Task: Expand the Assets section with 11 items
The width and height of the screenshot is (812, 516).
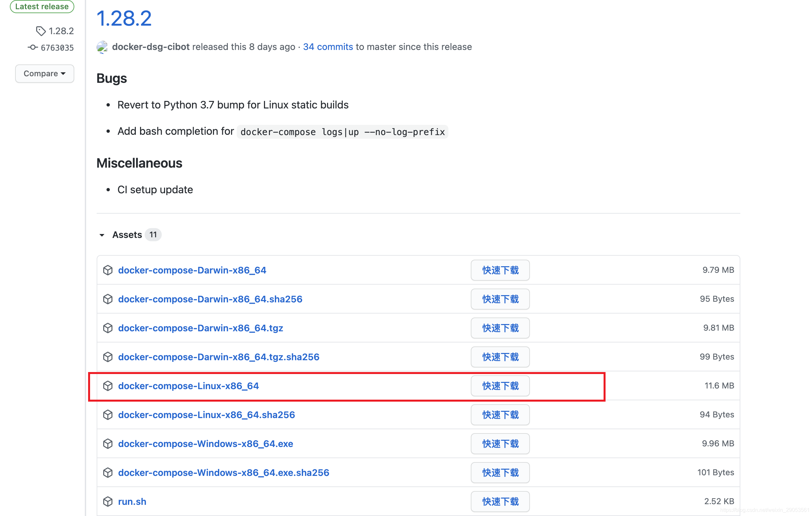Action: point(127,234)
